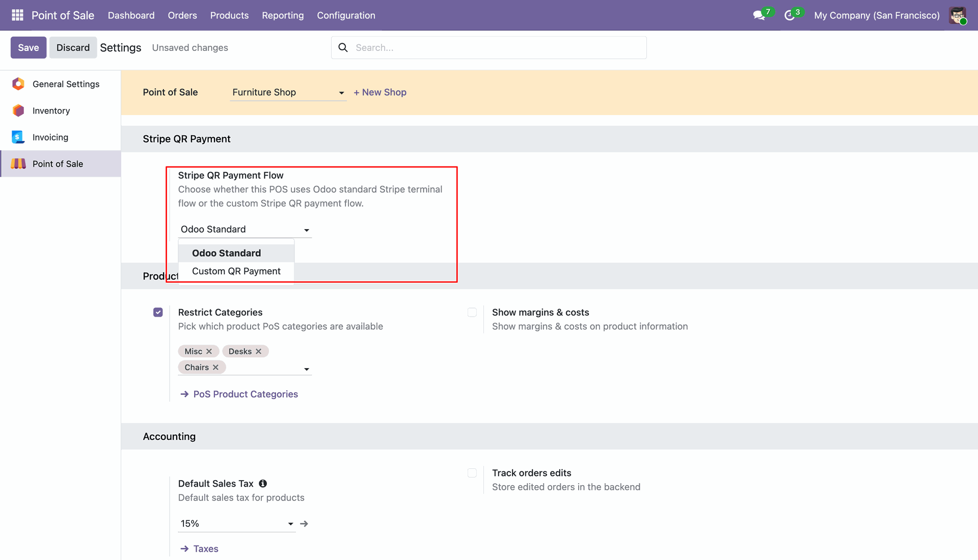
Task: Open the apps grid menu icon
Action: coord(17,15)
